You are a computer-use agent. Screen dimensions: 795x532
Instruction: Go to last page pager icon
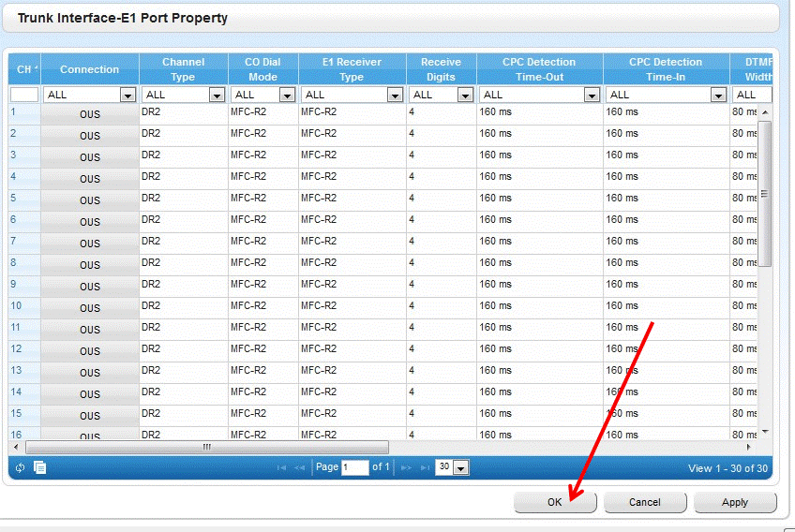pos(425,467)
